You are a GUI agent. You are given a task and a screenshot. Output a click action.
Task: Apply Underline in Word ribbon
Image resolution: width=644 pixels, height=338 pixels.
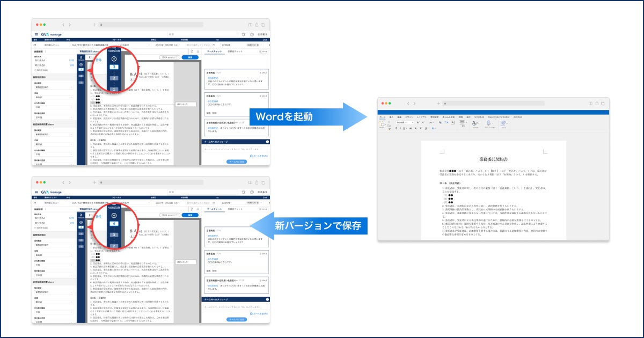tap(405, 128)
